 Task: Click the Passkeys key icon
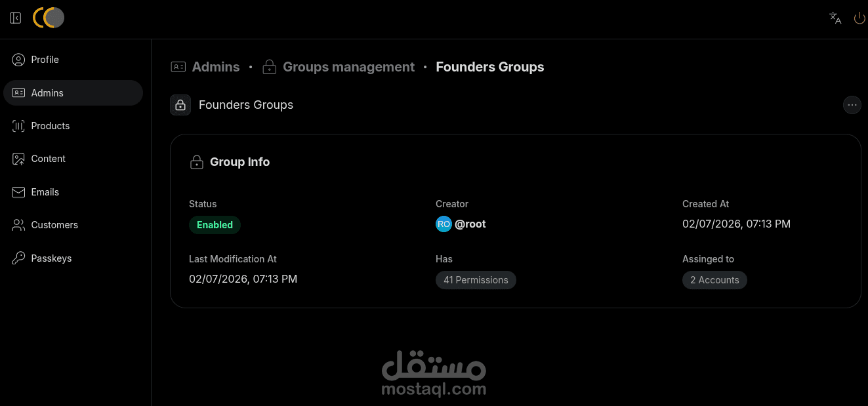coord(18,258)
